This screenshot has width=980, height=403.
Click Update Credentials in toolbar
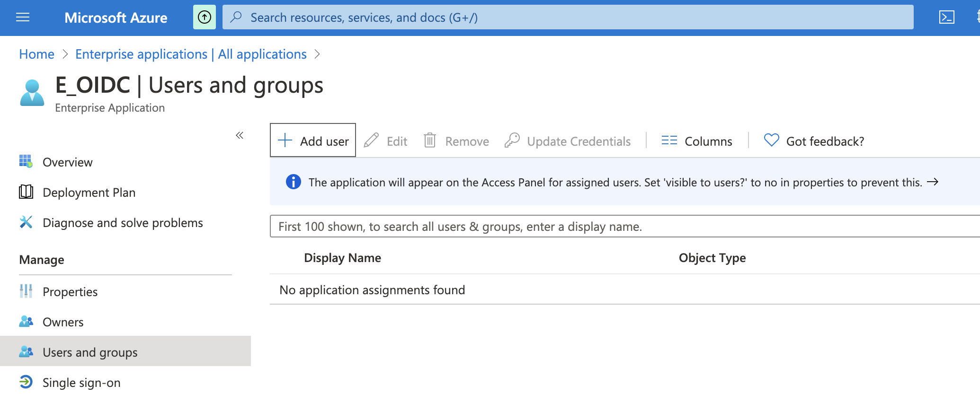tap(568, 141)
